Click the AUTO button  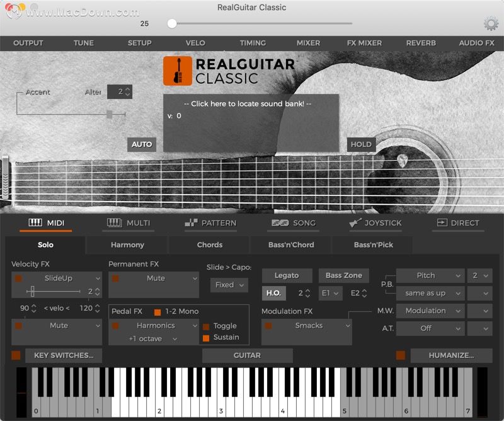click(x=142, y=144)
